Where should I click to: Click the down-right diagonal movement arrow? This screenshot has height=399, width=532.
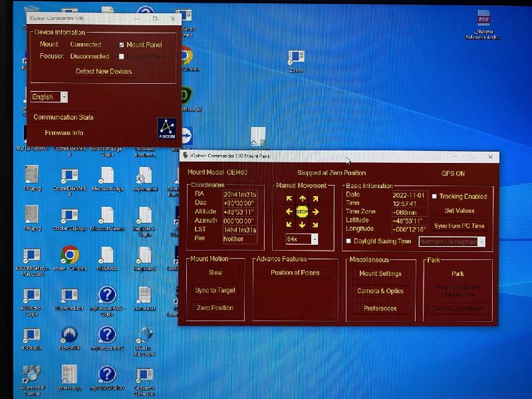(x=315, y=225)
